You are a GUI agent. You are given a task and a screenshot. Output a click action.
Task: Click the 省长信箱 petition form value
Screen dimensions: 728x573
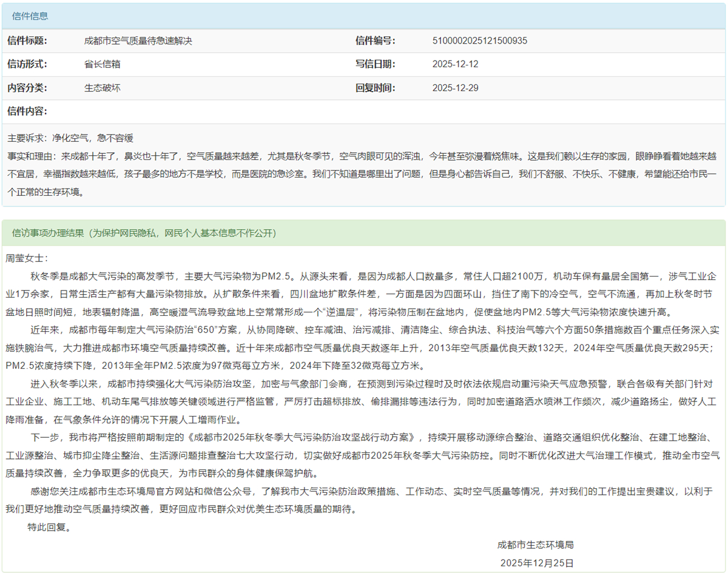[102, 64]
